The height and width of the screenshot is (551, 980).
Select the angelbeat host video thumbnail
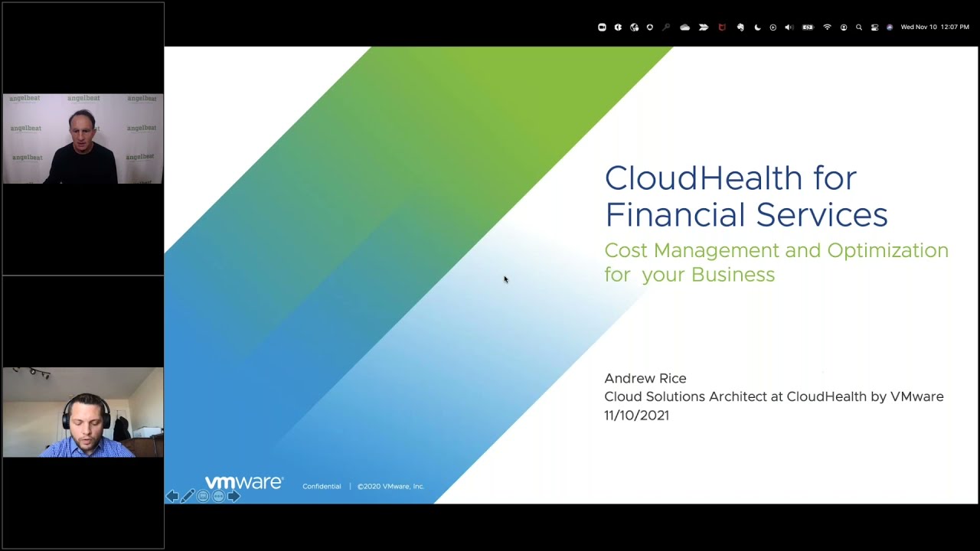pos(83,139)
